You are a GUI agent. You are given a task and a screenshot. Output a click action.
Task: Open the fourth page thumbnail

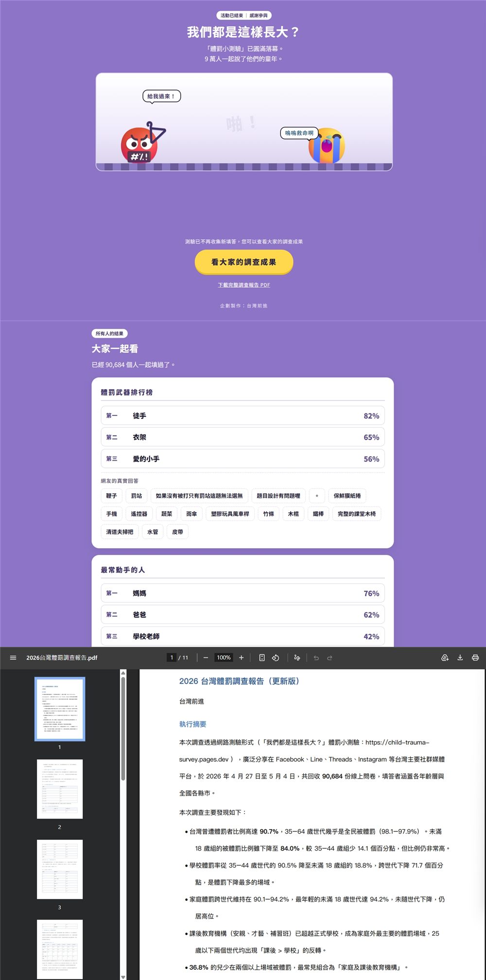60,949
